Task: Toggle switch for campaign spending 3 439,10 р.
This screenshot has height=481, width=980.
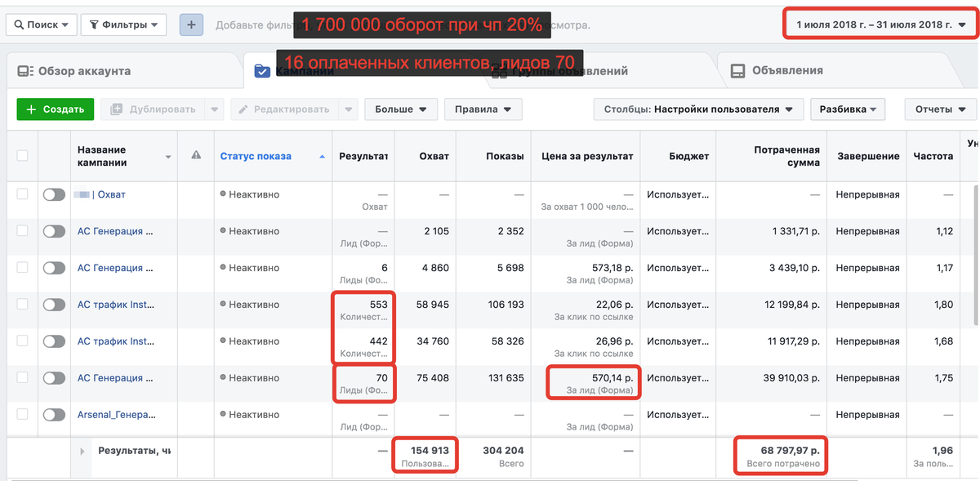Action: pyautogui.click(x=54, y=268)
